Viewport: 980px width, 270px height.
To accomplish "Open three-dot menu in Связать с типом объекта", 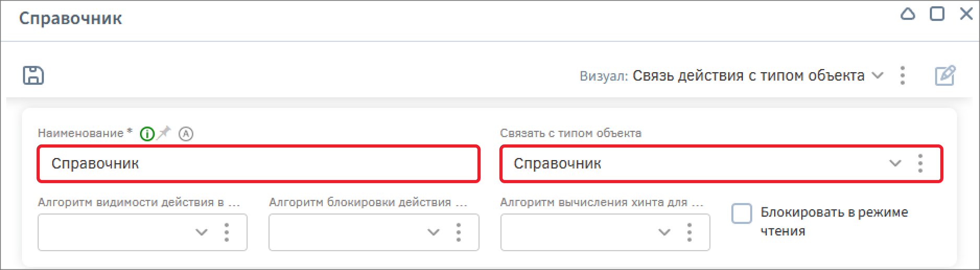I will (920, 163).
